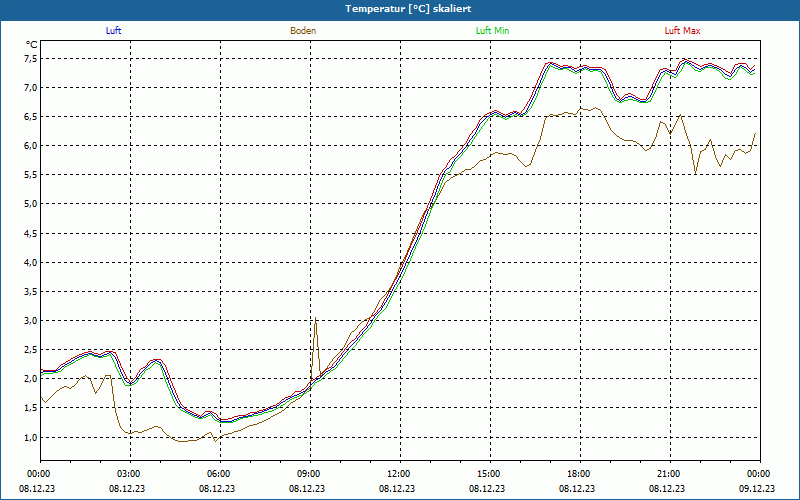Click the 09:00 time axis label
This screenshot has width=800, height=500.
tap(310, 474)
